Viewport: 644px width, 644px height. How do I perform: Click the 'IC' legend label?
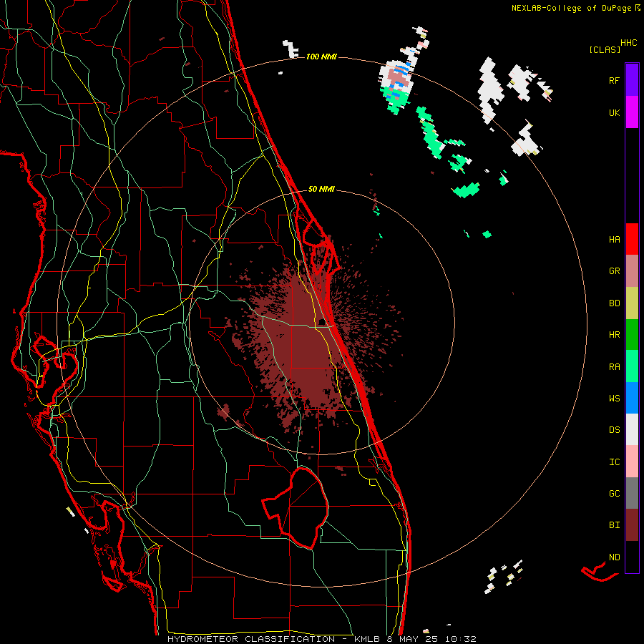point(614,462)
